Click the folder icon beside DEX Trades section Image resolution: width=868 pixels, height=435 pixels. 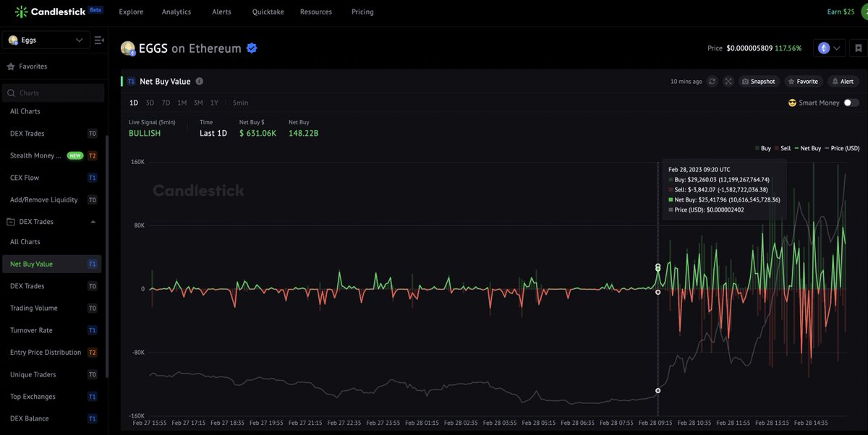point(11,222)
